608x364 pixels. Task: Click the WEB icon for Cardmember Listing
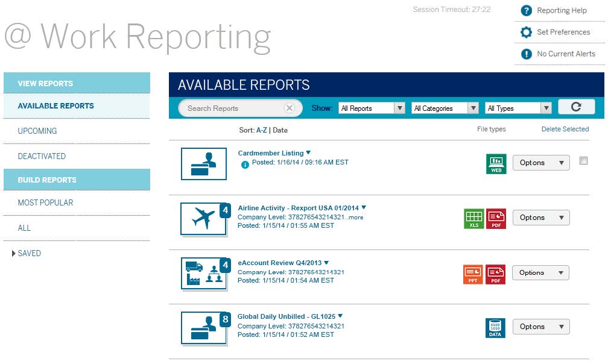pyautogui.click(x=495, y=163)
